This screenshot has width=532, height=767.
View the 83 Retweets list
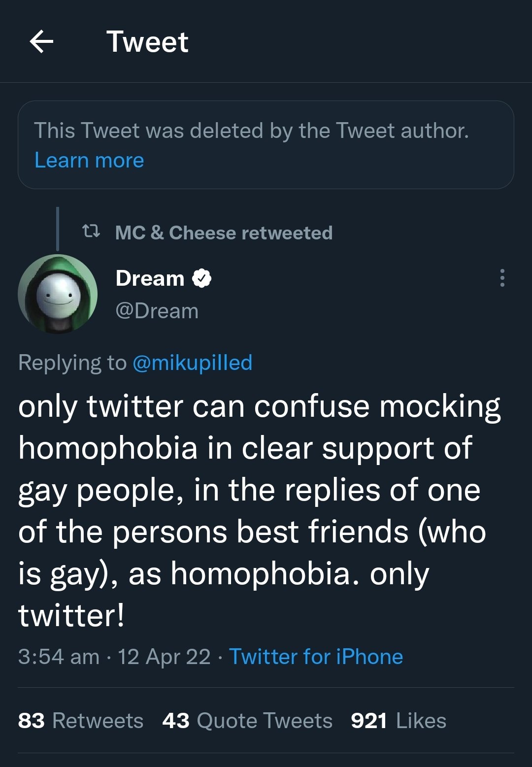click(x=80, y=721)
